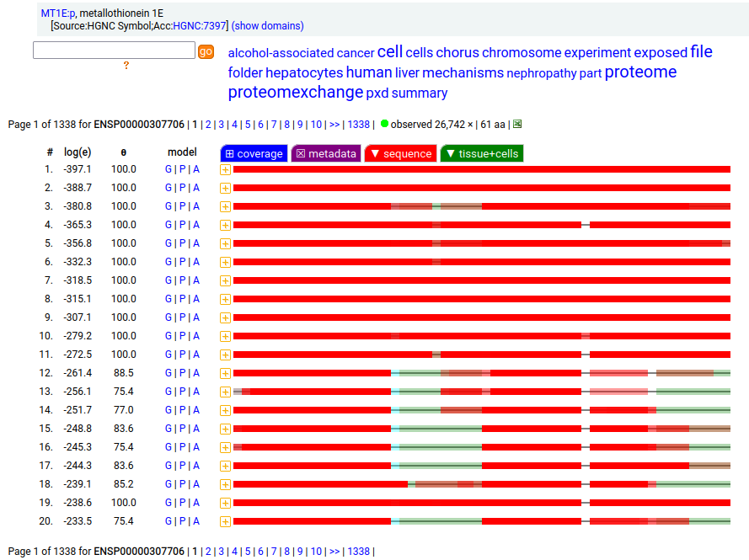Open the MT1E:p protein link
749x560 pixels.
[58, 13]
